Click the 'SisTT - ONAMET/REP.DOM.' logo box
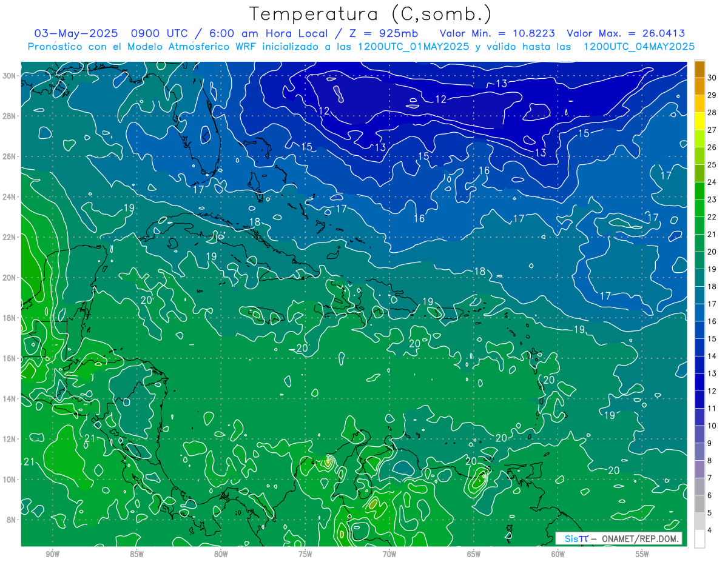This screenshot has height=562, width=728. click(619, 538)
